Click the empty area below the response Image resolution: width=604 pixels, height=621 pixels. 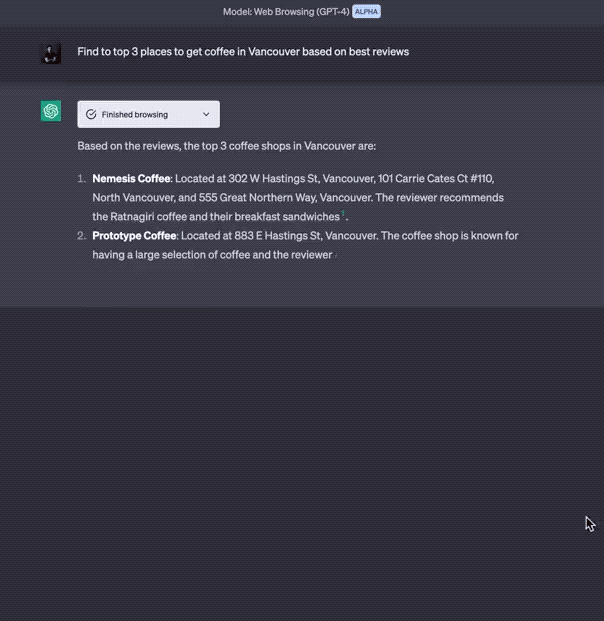(300, 450)
